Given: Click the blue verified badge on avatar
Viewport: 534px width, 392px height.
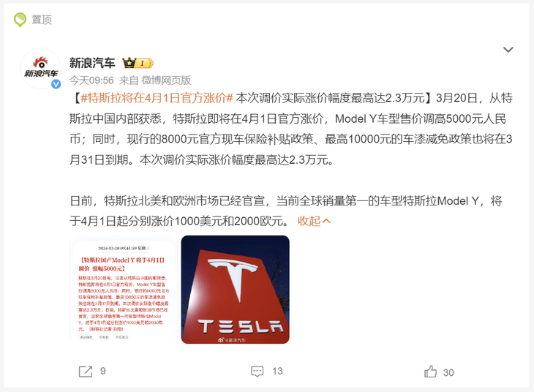Looking at the screenshot, I should point(55,84).
